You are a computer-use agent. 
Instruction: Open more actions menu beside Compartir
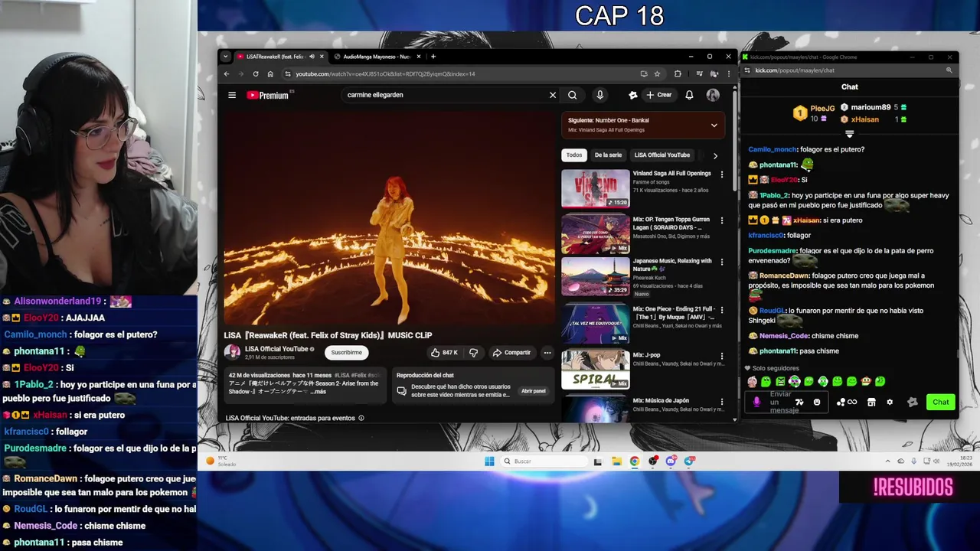tap(547, 352)
